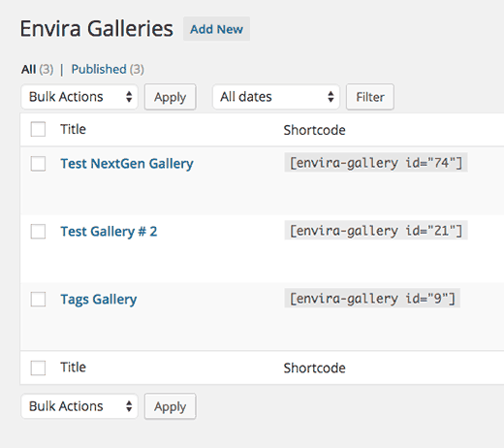Open the Tags Gallery title link
Screen dimensions: 504x448
(99, 300)
